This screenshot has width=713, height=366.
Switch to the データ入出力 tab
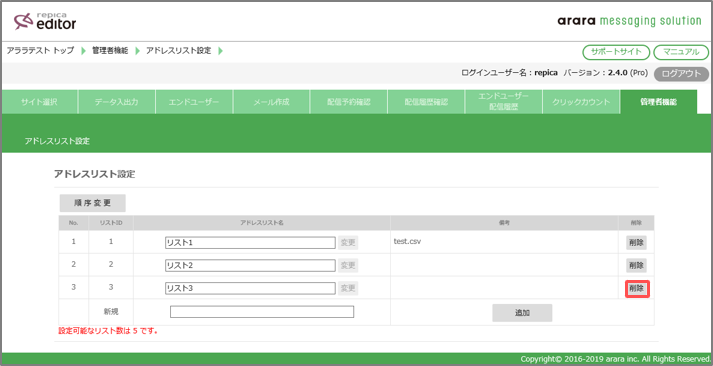click(116, 102)
